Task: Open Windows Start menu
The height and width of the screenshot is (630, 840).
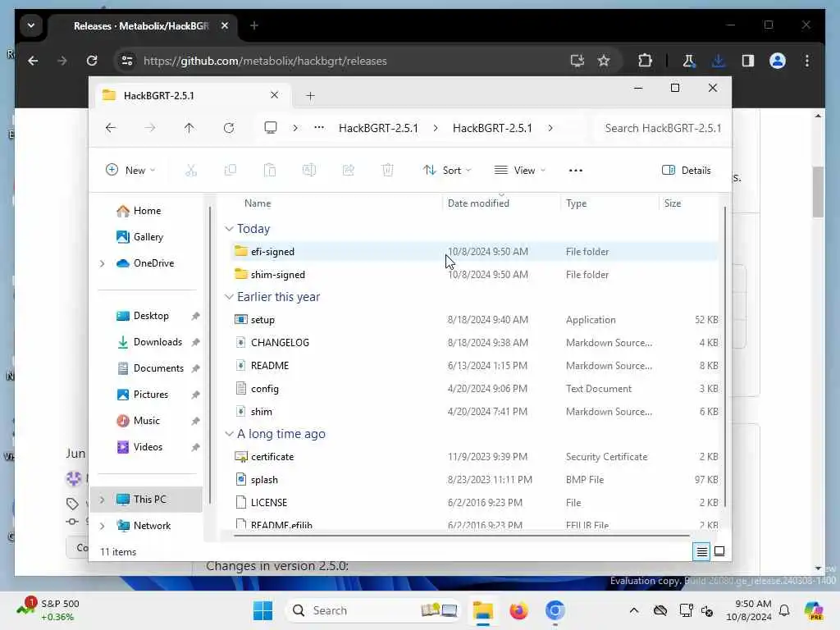Action: (262, 610)
